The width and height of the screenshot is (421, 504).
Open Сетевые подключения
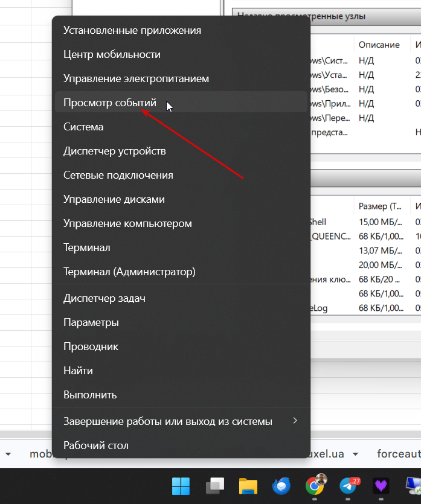[181, 175]
